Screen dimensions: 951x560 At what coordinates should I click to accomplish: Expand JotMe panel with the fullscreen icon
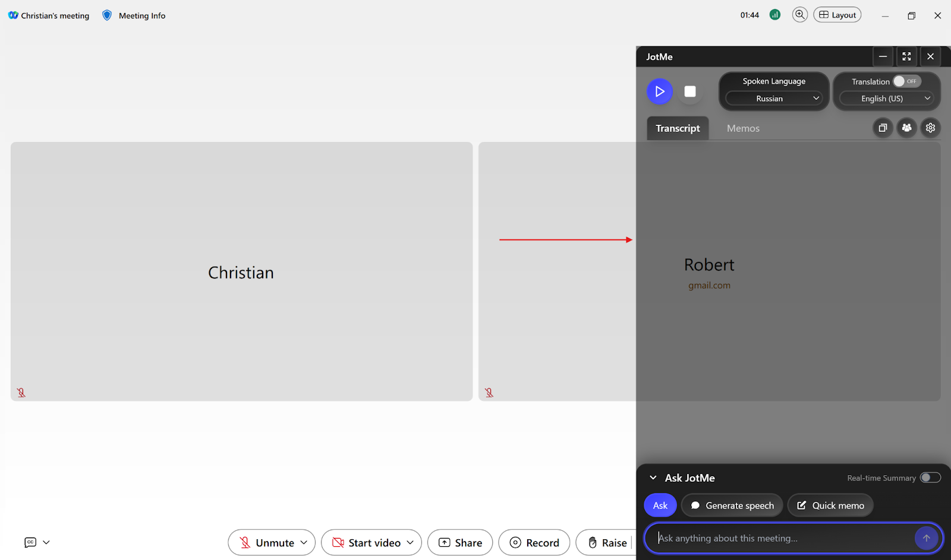tap(906, 56)
